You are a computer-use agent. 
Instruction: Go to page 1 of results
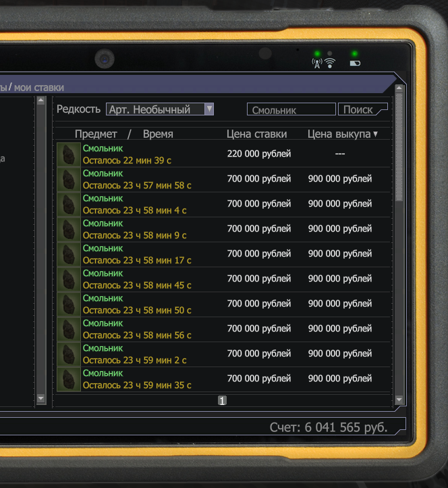pyautogui.click(x=222, y=400)
